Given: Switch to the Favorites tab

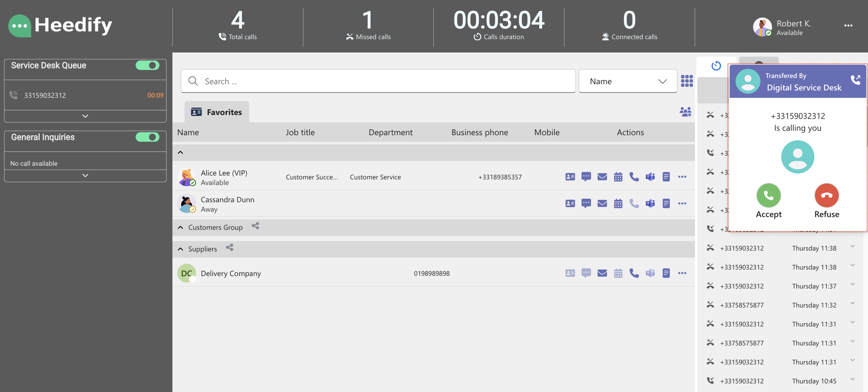Looking at the screenshot, I should tap(216, 112).
